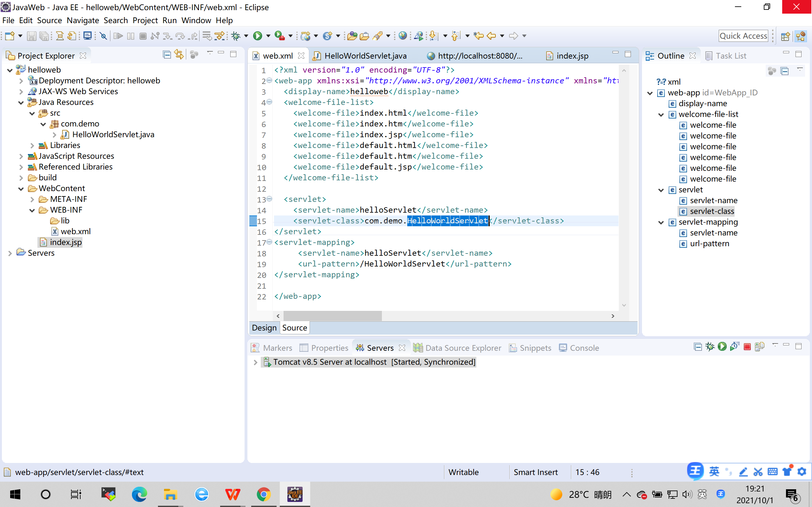
Task: Stop the Tomcat server with red square
Action: click(x=747, y=347)
